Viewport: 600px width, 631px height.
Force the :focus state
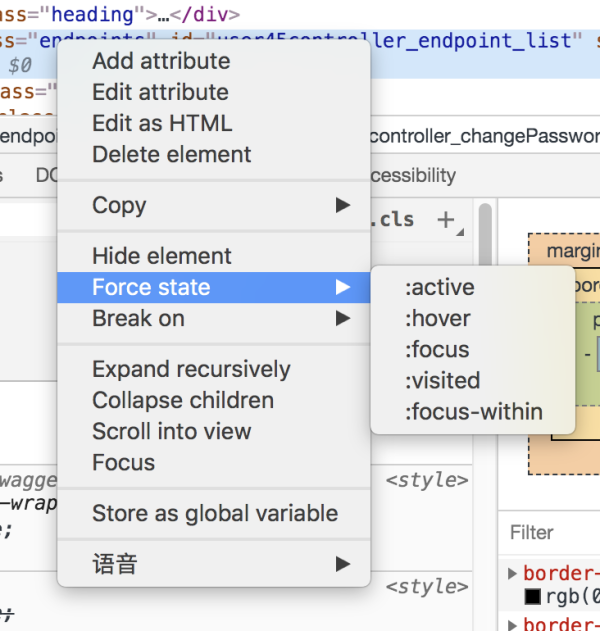coord(473,350)
